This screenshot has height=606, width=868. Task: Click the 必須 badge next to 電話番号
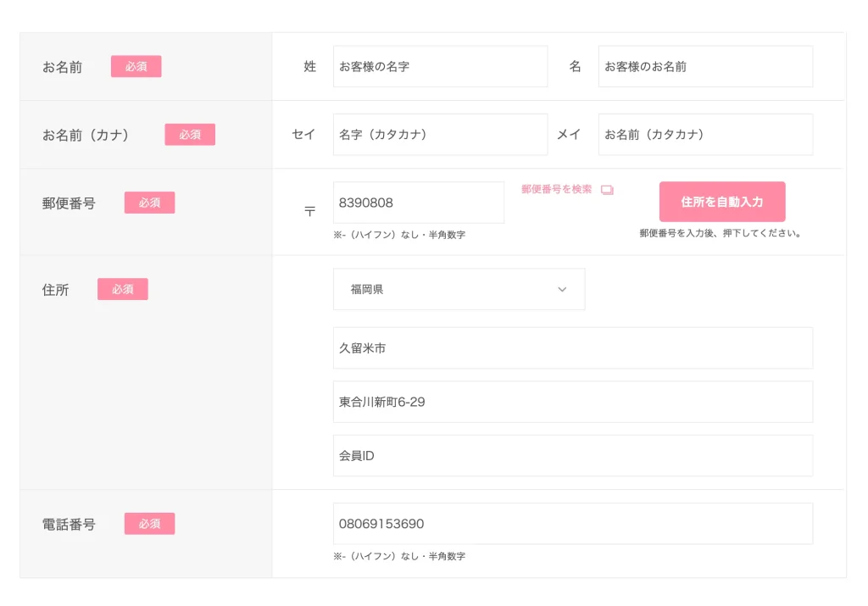click(x=149, y=524)
